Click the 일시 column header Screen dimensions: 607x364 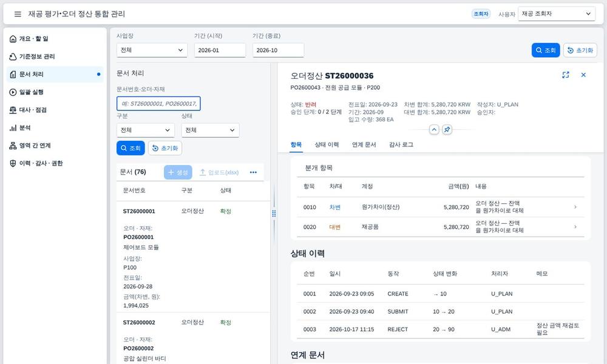pyautogui.click(x=335, y=274)
